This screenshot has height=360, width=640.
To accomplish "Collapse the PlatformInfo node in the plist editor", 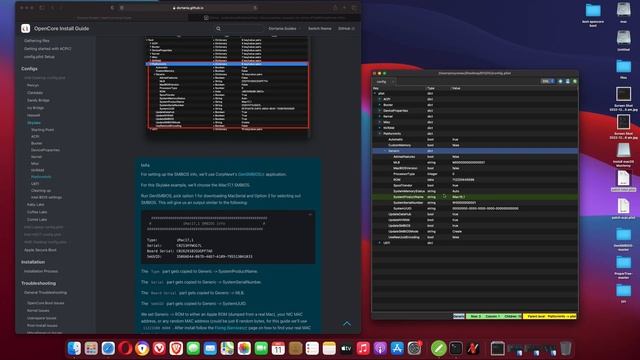I will point(380,133).
